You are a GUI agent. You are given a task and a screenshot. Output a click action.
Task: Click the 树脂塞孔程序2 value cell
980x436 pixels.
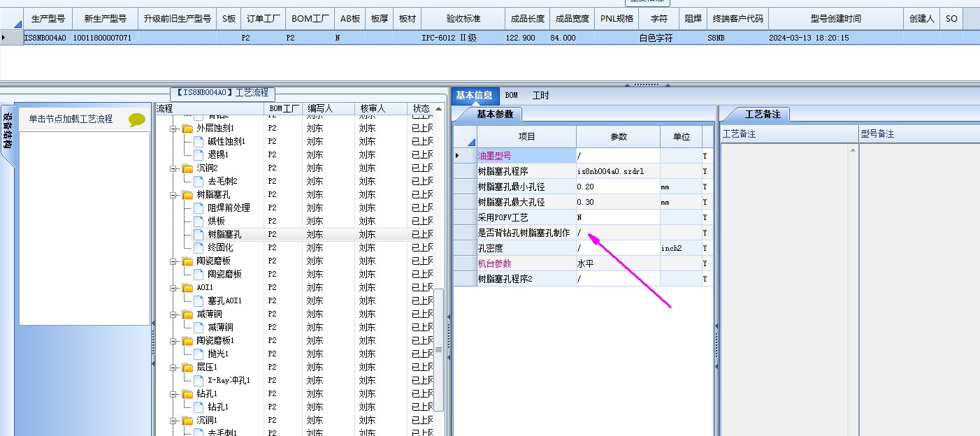click(618, 279)
